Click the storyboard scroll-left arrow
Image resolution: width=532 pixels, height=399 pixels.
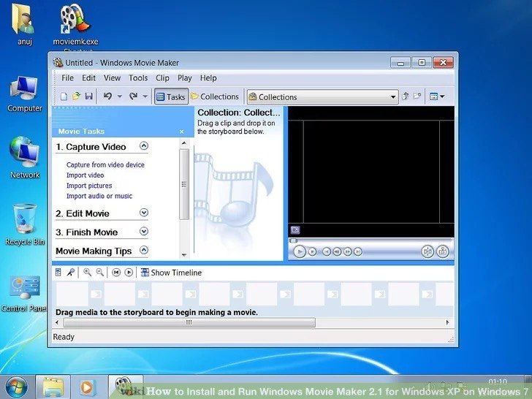coord(57,322)
